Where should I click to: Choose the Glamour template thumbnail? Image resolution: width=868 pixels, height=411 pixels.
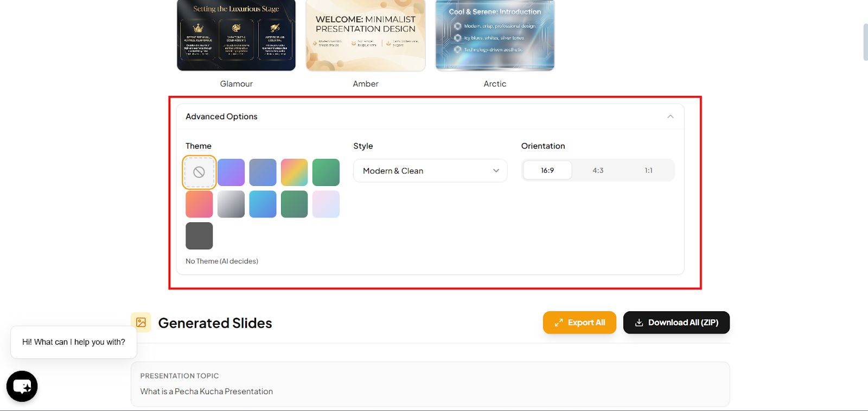pos(237,35)
